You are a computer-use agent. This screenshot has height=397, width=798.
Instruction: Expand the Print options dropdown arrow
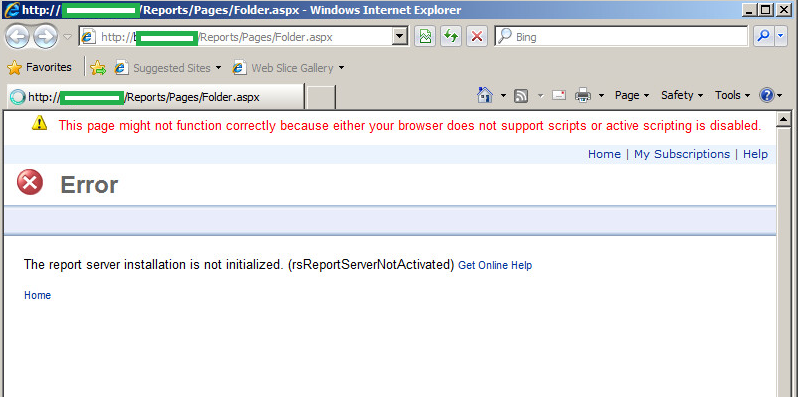(x=601, y=95)
